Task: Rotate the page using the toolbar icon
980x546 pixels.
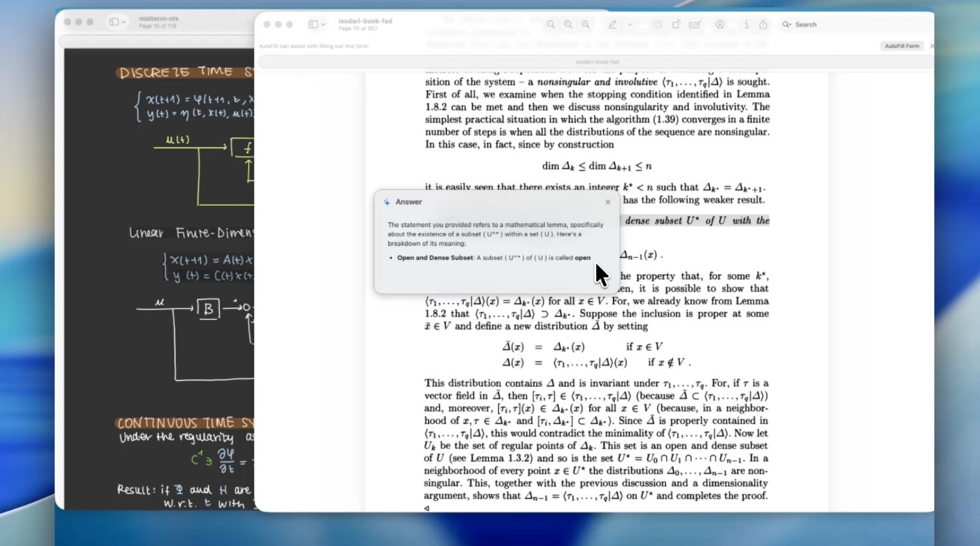Action: click(676, 25)
